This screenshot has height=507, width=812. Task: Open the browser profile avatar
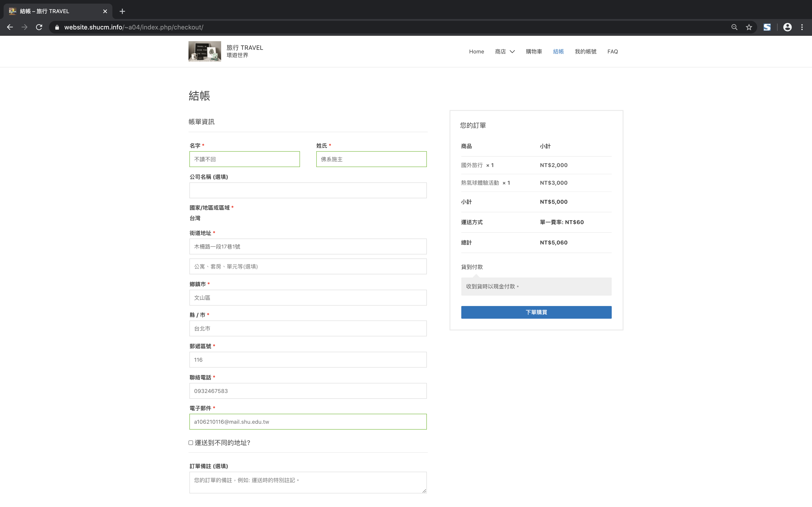[787, 27]
